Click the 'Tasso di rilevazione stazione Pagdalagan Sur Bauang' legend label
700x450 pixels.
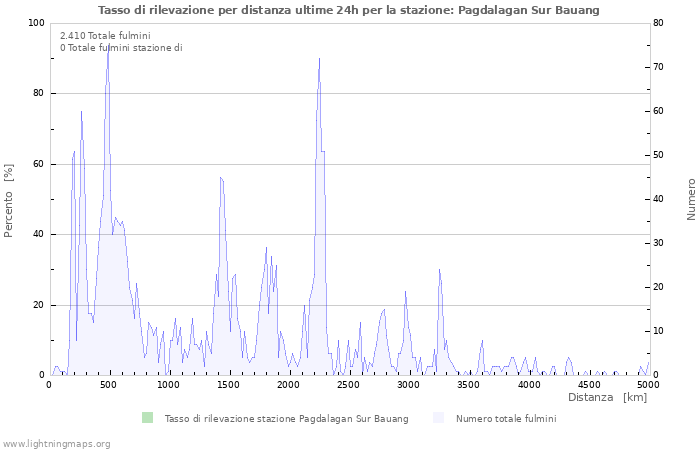click(287, 419)
